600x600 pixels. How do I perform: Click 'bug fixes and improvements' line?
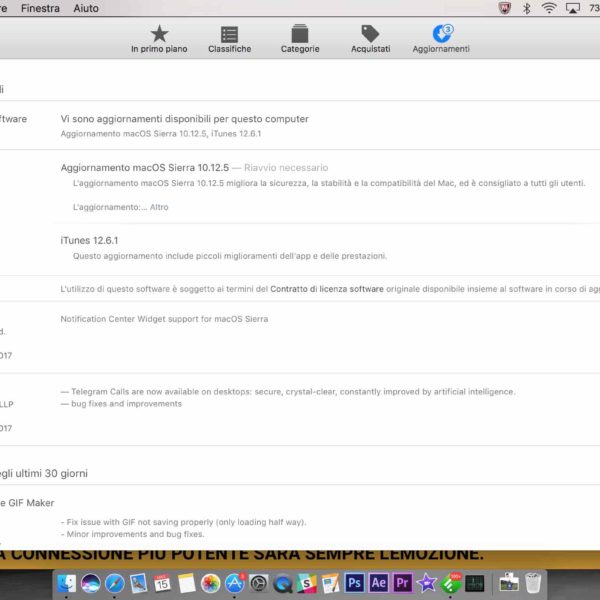click(121, 404)
